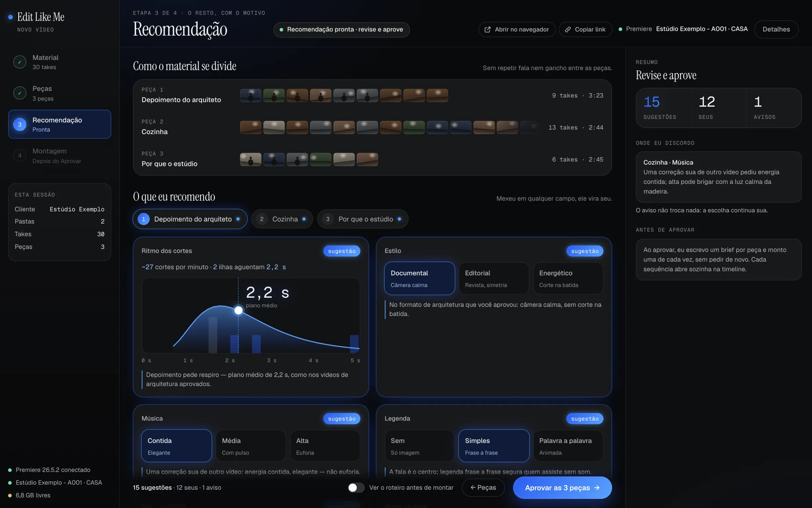Click the 2,2 s handle on rhythm curve
This screenshot has width=812, height=508.
pyautogui.click(x=239, y=310)
